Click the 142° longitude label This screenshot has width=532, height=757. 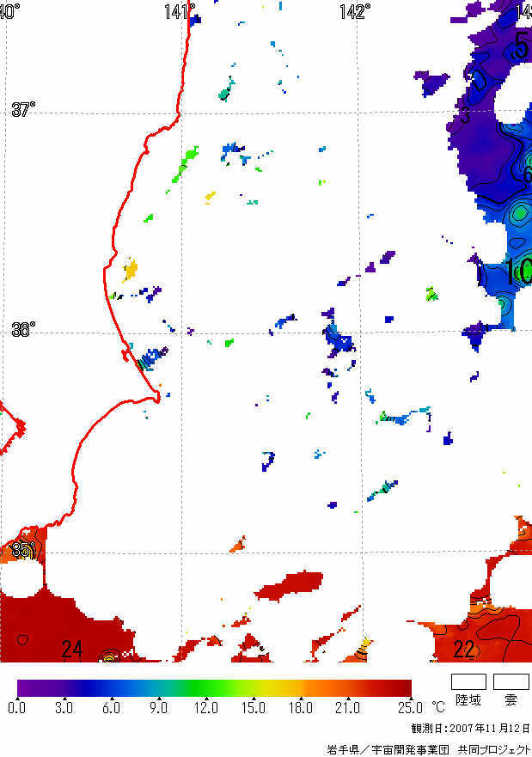(354, 11)
